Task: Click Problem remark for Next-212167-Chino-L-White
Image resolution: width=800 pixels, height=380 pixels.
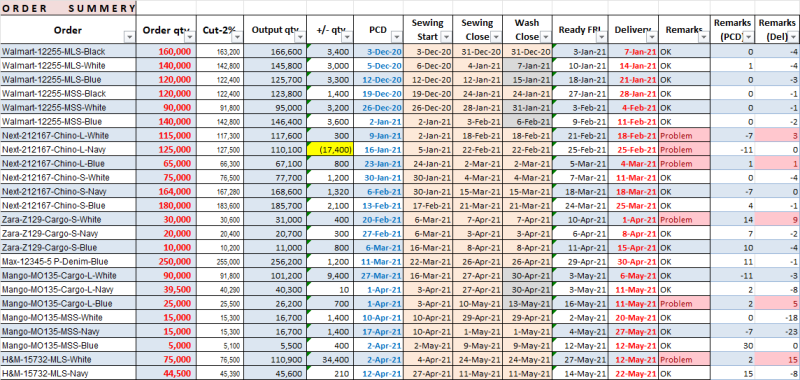Action: 684,136
